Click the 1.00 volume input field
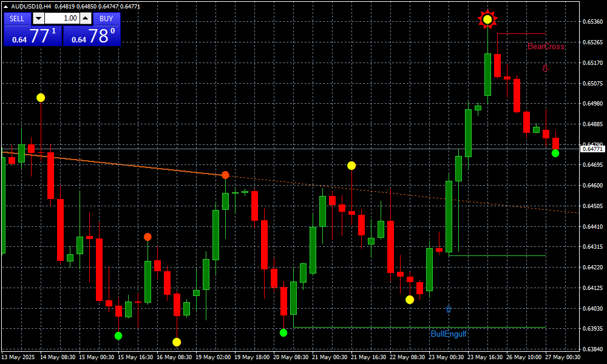Viewport: 607px width, 364px height. point(62,18)
